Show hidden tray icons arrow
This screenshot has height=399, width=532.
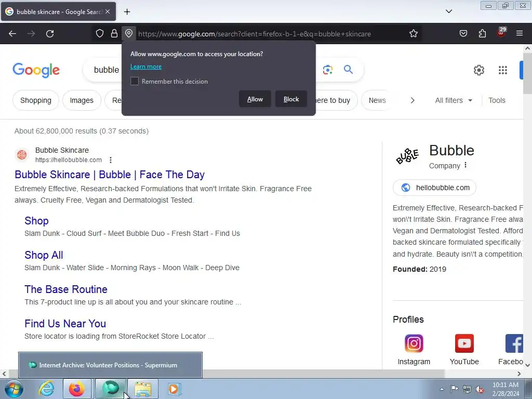click(442, 390)
